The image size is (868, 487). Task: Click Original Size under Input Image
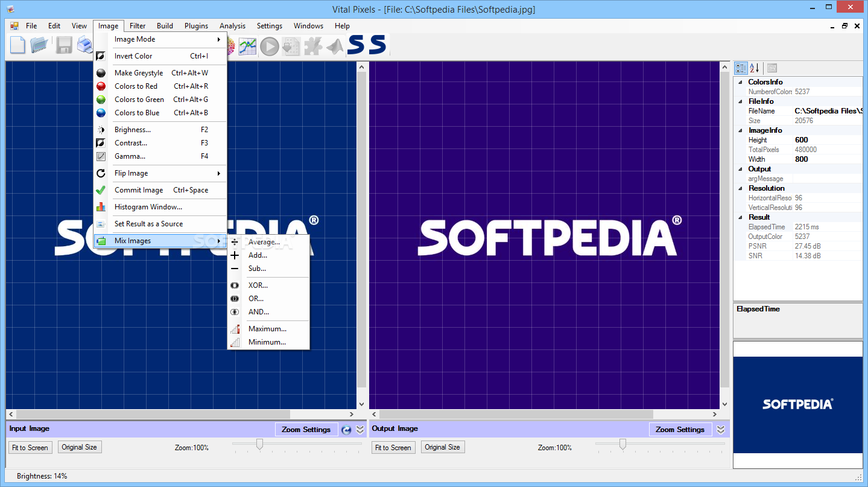tap(79, 447)
